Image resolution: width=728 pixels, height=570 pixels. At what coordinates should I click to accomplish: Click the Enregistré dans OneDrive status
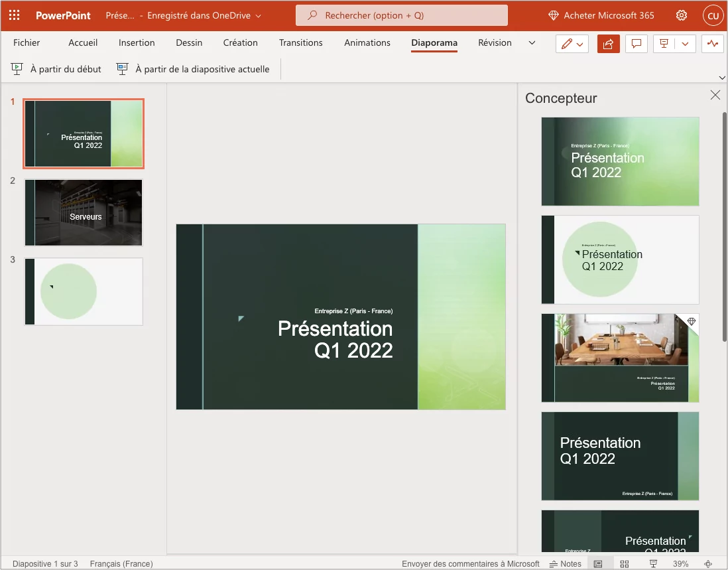pyautogui.click(x=199, y=15)
